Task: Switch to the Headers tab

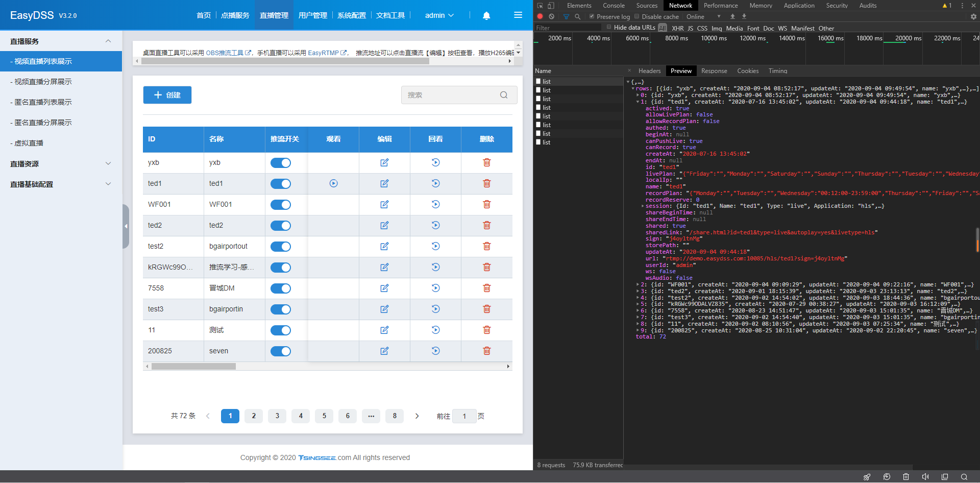Action: coord(649,71)
